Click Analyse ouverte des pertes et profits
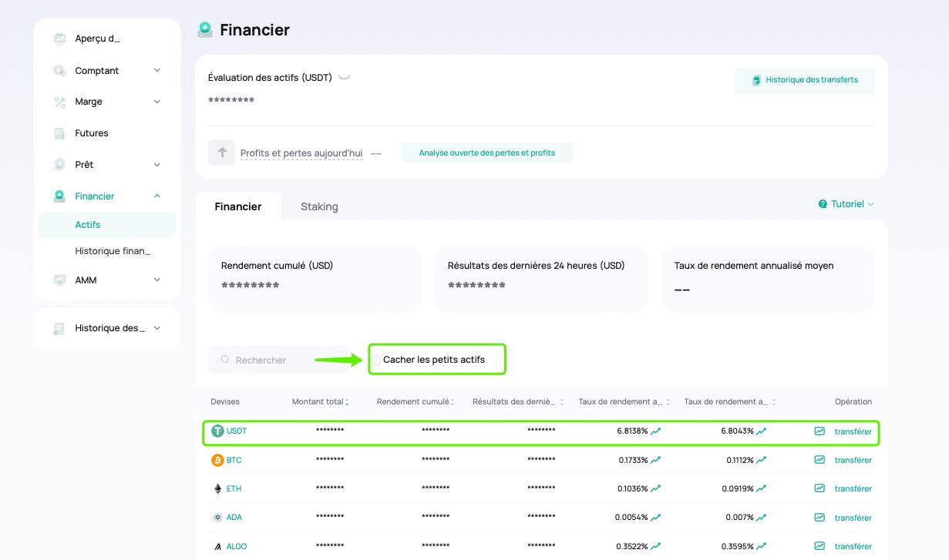 486,153
